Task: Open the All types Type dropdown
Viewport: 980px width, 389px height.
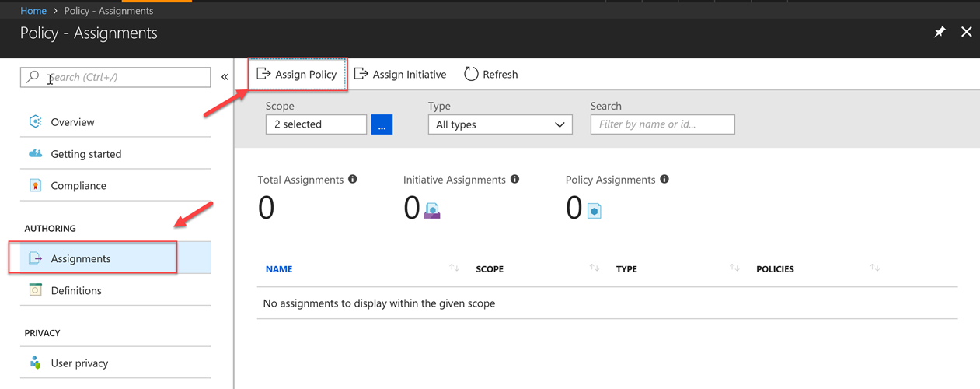Action: [x=500, y=124]
